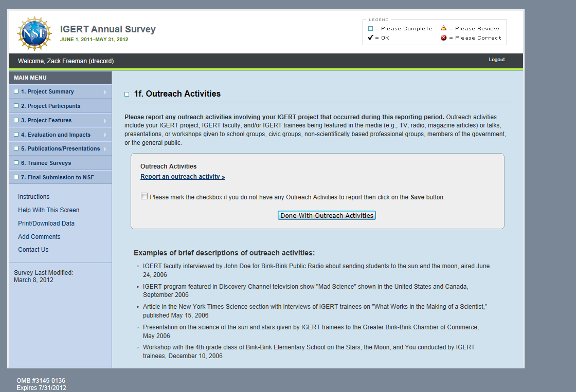Check the no Outreach Activities checkbox
Screen dimensions: 576x392
click(145, 196)
